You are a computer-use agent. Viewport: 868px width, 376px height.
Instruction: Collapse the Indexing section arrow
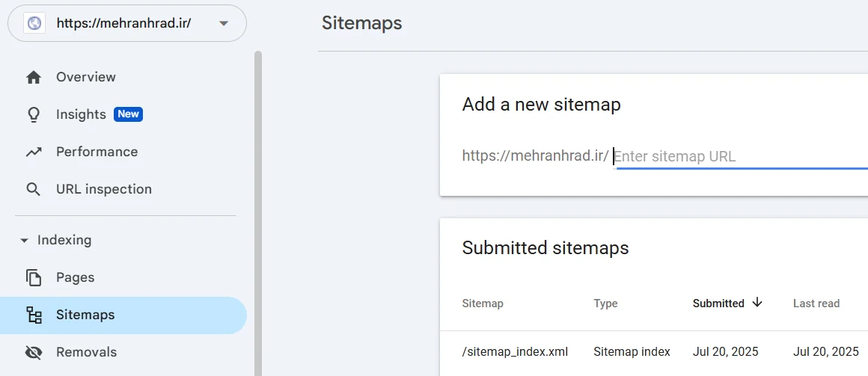tap(24, 241)
